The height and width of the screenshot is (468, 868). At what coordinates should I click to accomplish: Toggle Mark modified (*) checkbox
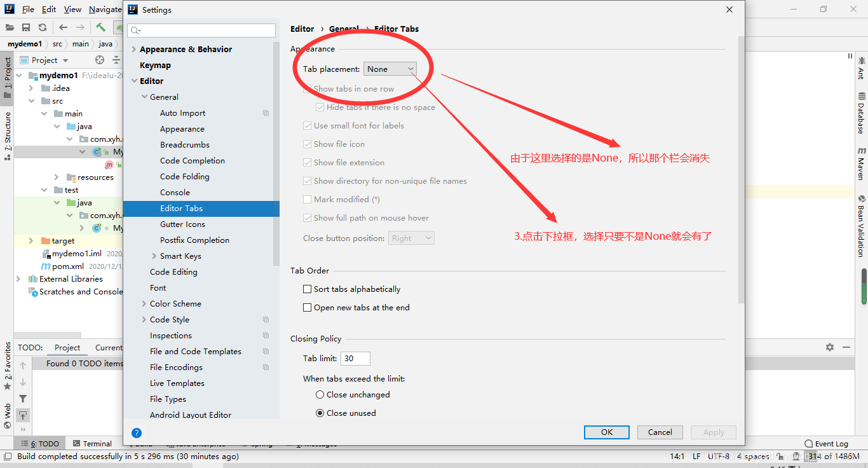click(308, 200)
